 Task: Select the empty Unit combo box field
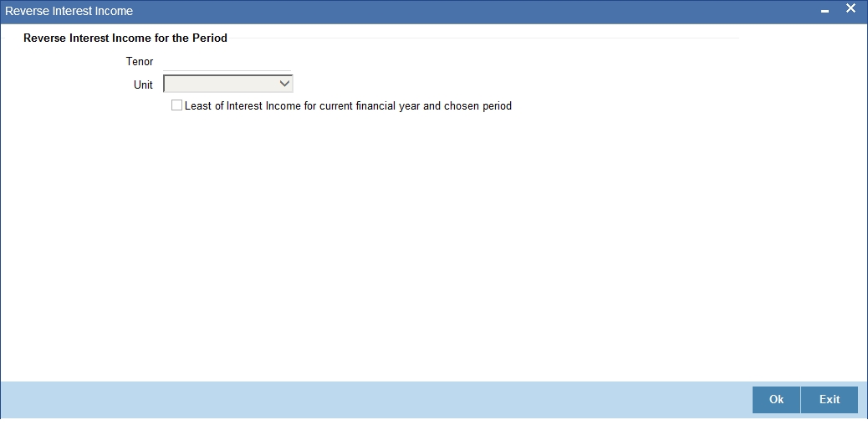coord(228,84)
